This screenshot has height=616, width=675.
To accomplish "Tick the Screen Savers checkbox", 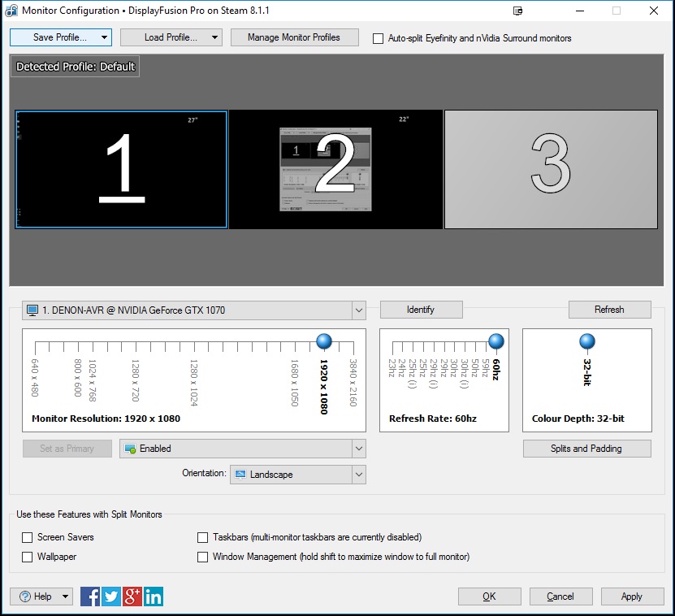I will tap(27, 537).
